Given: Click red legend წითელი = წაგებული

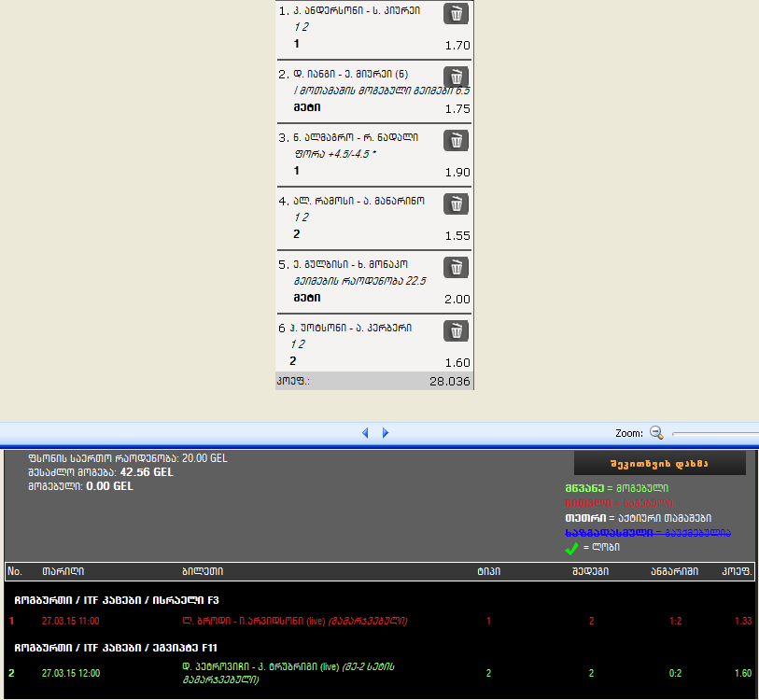Looking at the screenshot, I should 619,503.
